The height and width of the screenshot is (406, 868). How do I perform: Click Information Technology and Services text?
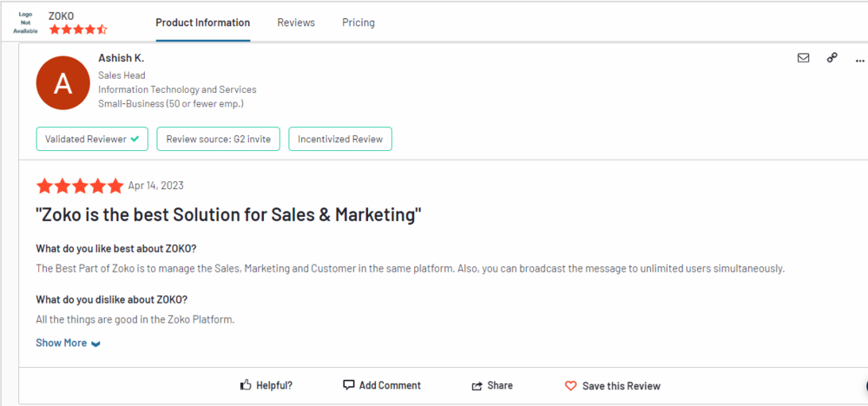177,89
